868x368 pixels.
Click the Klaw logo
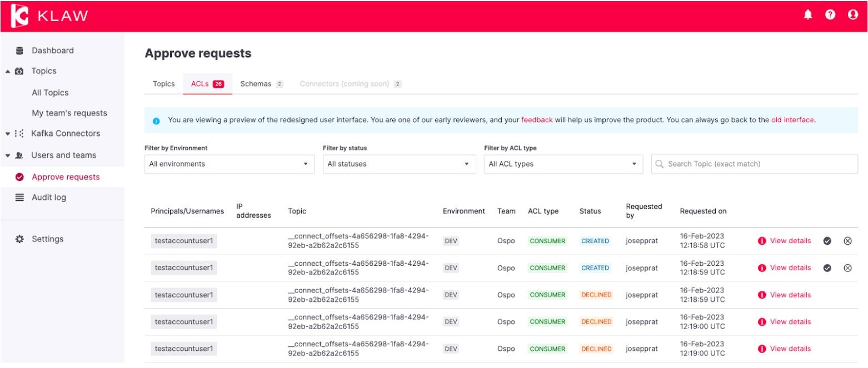click(18, 15)
